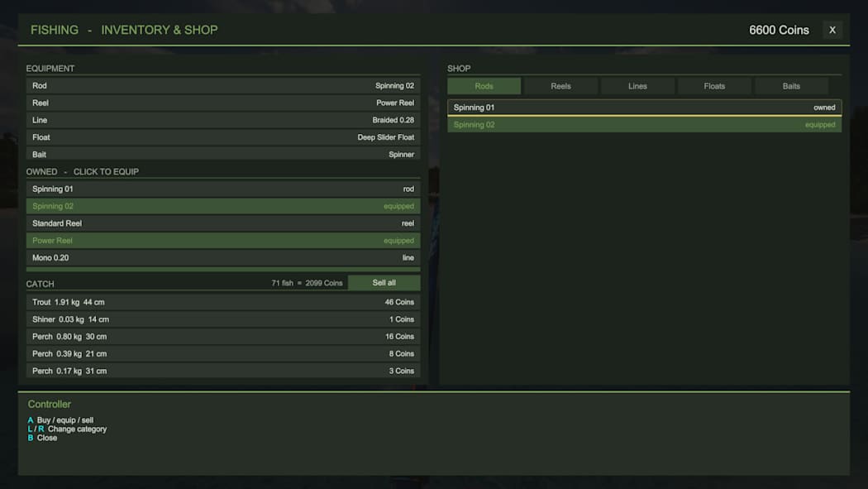
Task: Sell all caught fish
Action: 384,282
